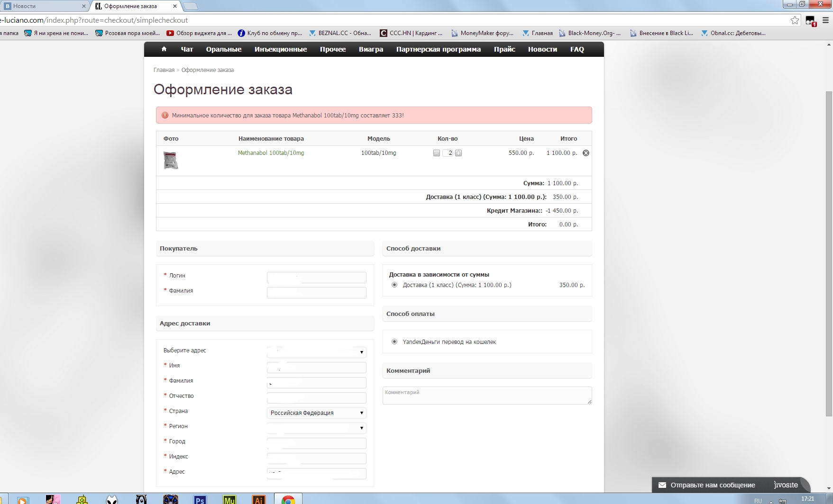Bookmark this page with the star icon
833x504 pixels.
coord(795,20)
